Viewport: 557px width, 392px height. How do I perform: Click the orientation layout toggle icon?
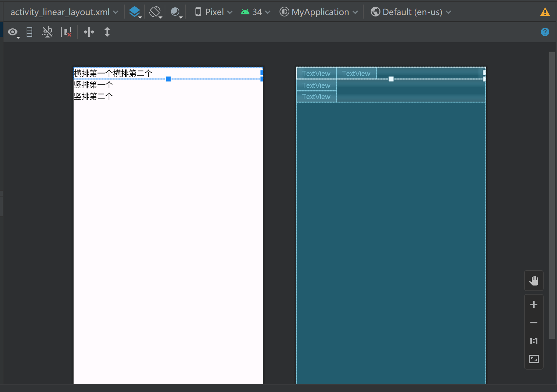click(30, 32)
